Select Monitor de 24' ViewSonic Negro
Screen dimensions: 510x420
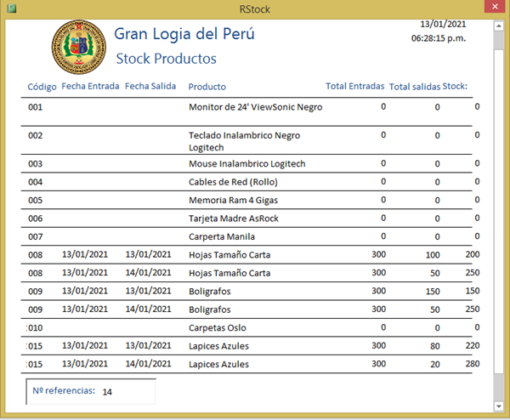(x=256, y=107)
